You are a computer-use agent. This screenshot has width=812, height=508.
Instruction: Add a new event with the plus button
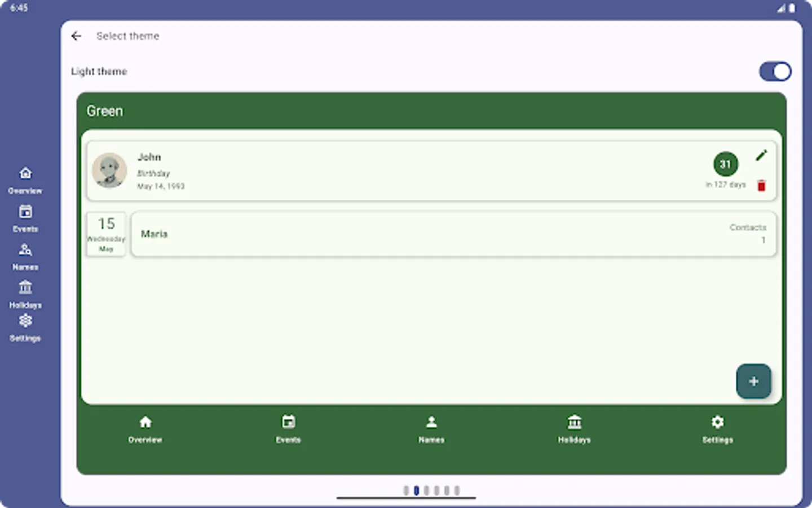753,381
